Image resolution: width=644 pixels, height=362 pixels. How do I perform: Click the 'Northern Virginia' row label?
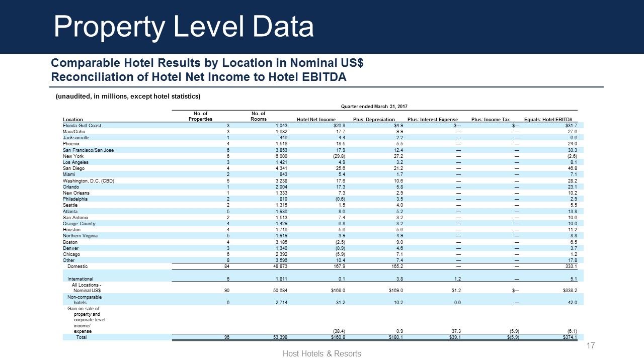pos(80,236)
